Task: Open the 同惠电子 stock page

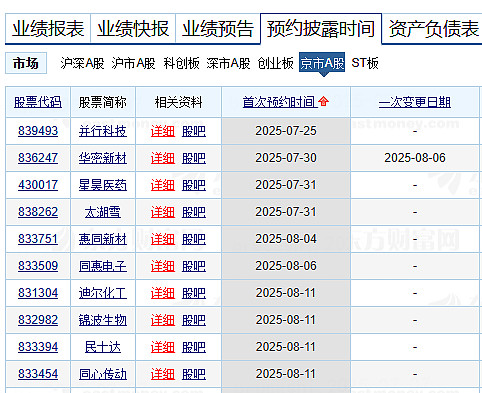Action: pyautogui.click(x=103, y=266)
